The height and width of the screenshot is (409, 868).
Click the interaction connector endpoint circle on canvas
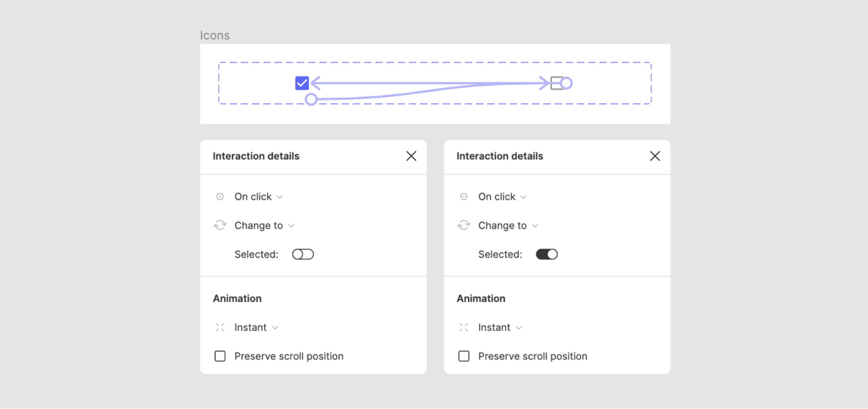(311, 99)
